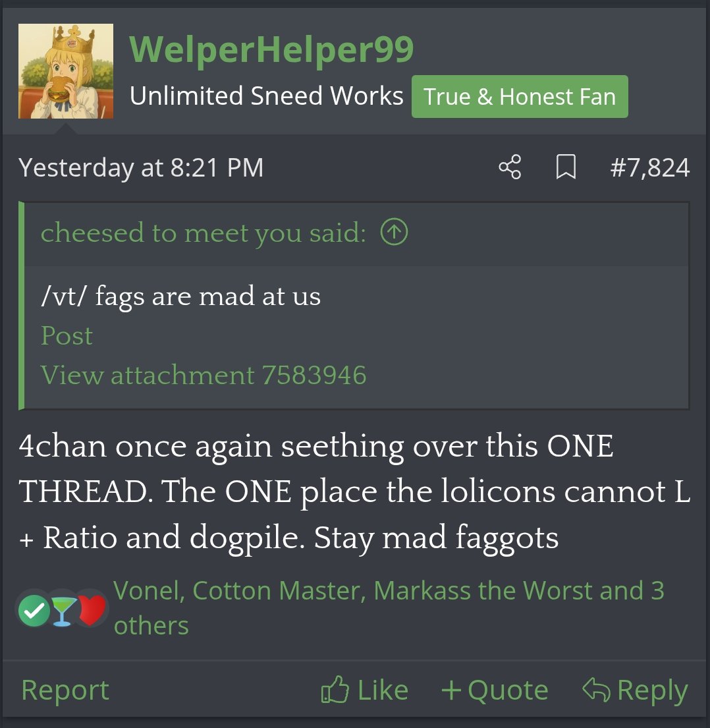The image size is (710, 728).
Task: Reply to this post
Action: (x=635, y=690)
